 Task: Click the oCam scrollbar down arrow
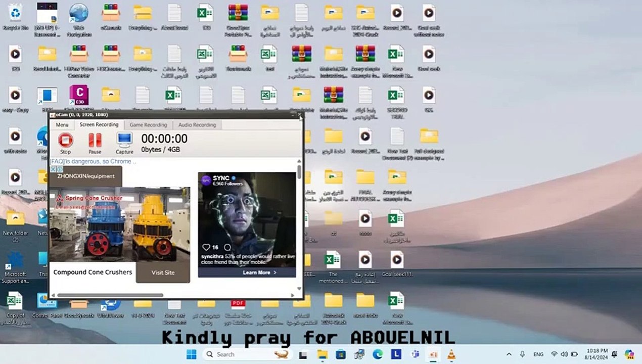299,289
